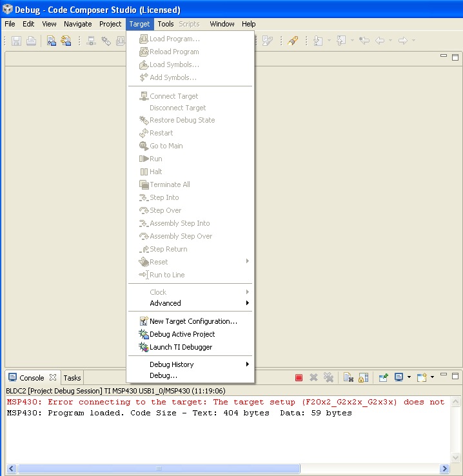Open the View menu
This screenshot has height=476, width=463.
pos(49,24)
